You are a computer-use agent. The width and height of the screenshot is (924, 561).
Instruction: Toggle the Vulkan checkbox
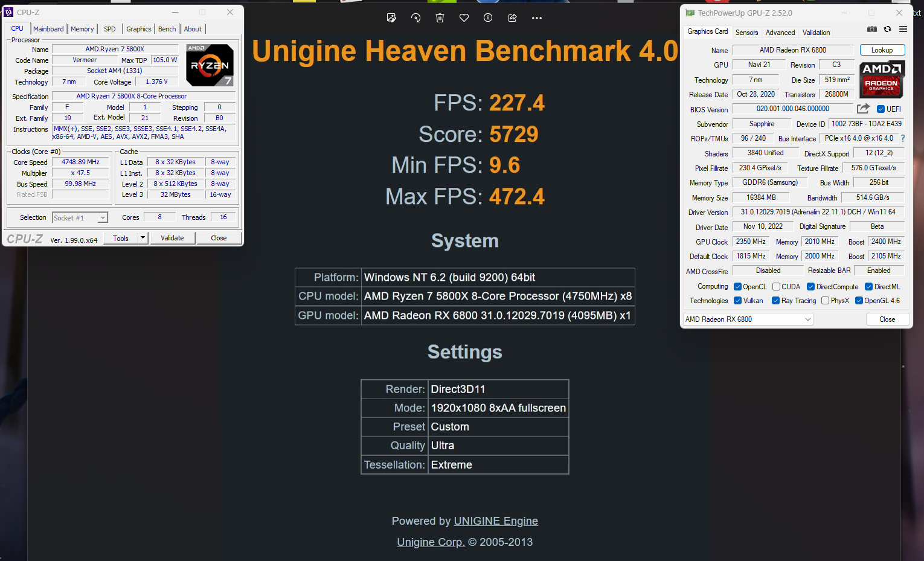pos(737,301)
